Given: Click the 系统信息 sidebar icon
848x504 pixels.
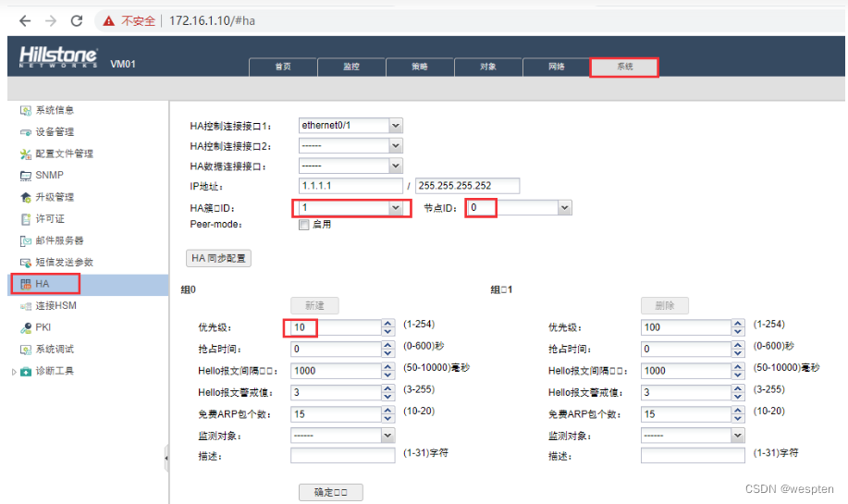Looking at the screenshot, I should point(26,111).
